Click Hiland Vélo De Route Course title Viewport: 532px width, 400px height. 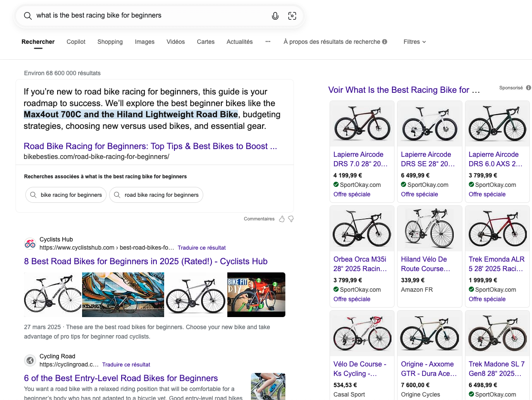[426, 264]
